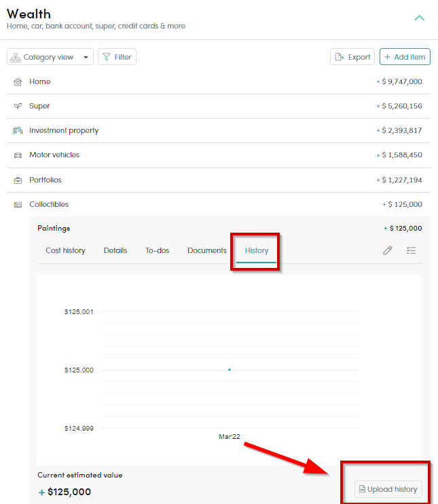
Task: Expand the Home category row
Action: 219,81
